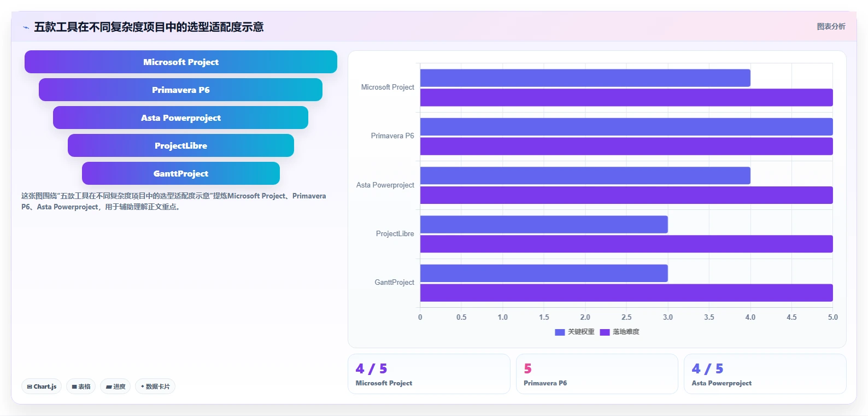Screen dimensions: 868x416
Task: Select the ProjectLibre funnel bar
Action: (x=181, y=145)
